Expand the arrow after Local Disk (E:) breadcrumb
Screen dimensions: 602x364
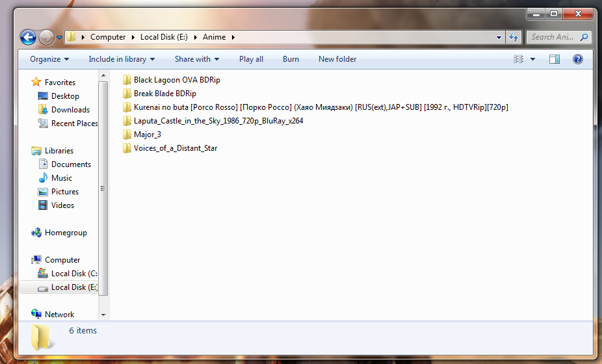click(195, 37)
